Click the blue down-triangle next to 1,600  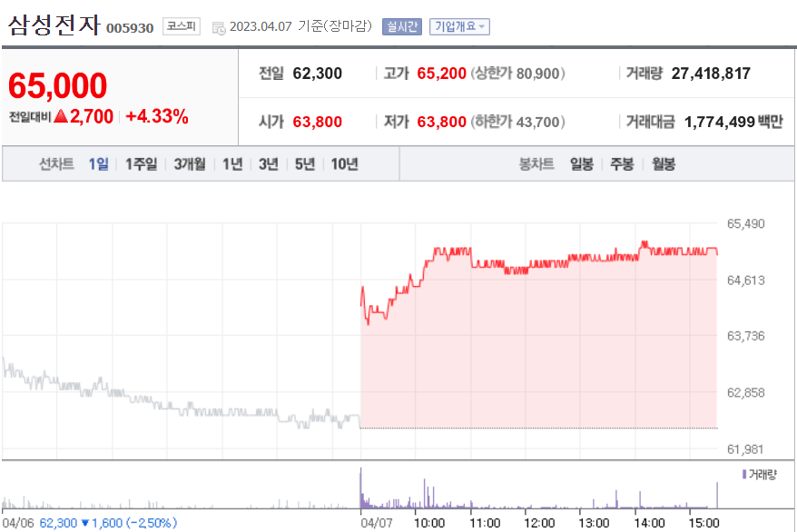point(85,522)
